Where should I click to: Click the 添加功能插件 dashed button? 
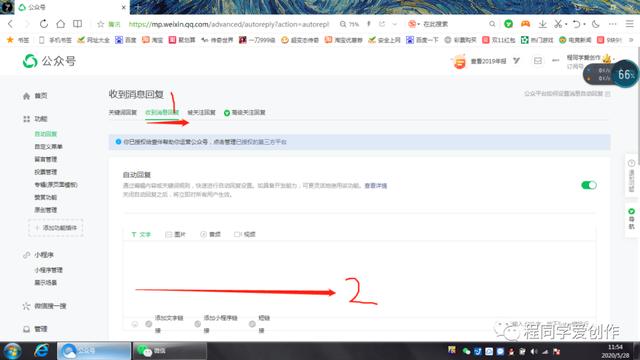click(x=56, y=228)
